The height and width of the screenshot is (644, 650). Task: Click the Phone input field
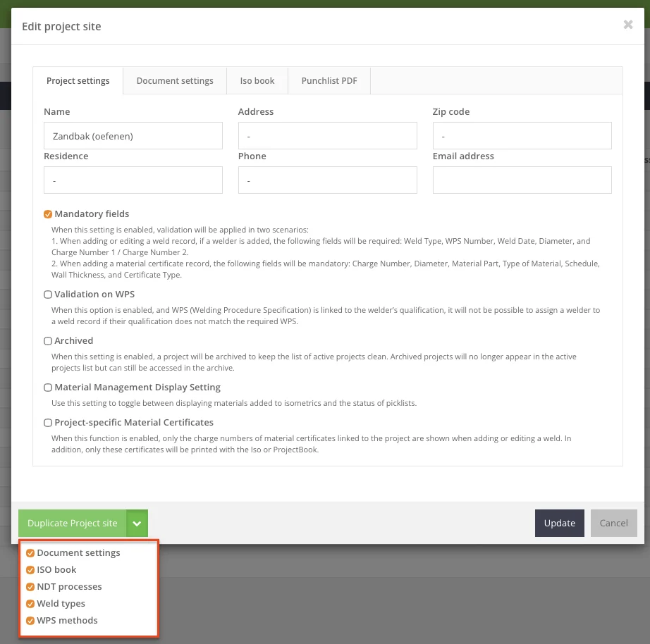327,180
